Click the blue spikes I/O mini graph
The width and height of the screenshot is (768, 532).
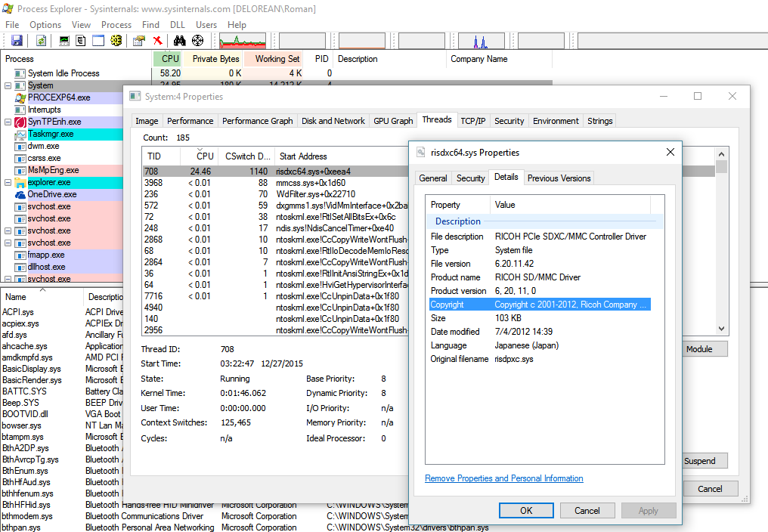pos(482,41)
